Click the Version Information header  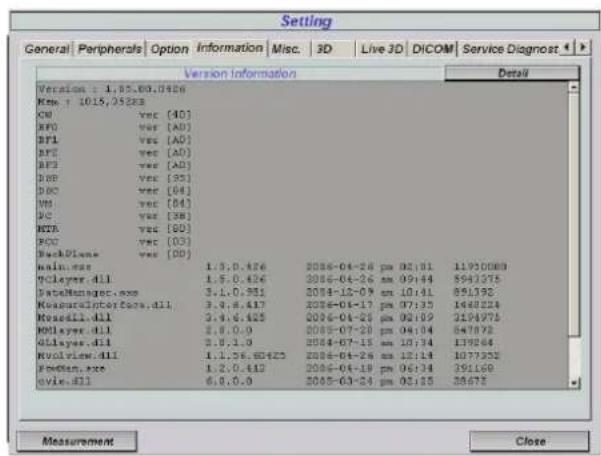240,73
